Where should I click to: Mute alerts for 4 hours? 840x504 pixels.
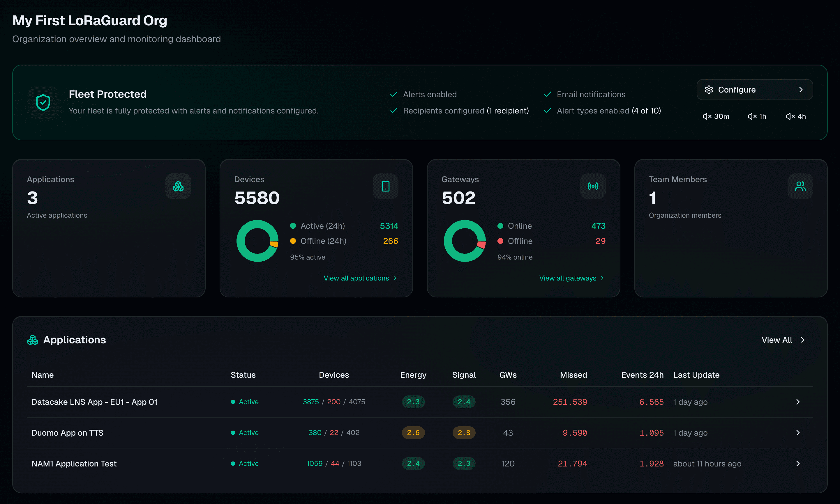(x=795, y=116)
